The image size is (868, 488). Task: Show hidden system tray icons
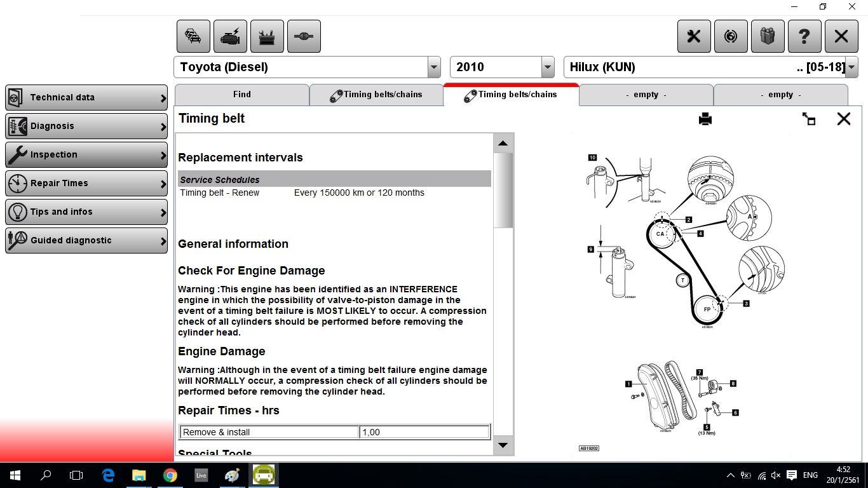click(x=731, y=475)
